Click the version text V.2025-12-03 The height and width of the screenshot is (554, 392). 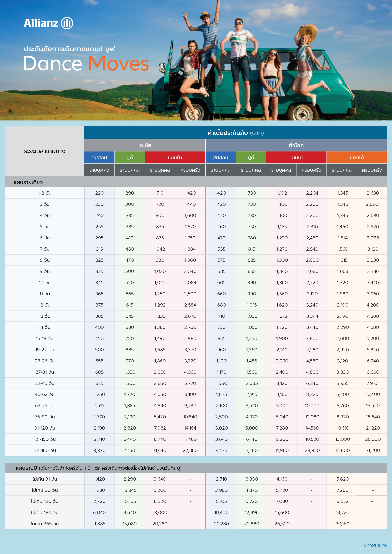375,546
